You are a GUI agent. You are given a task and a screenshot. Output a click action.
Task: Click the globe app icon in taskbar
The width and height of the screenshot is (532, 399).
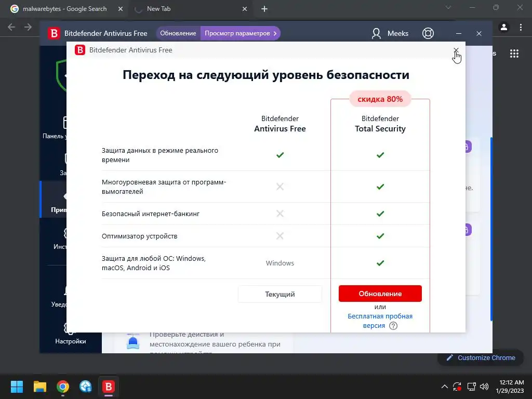[x=86, y=387]
